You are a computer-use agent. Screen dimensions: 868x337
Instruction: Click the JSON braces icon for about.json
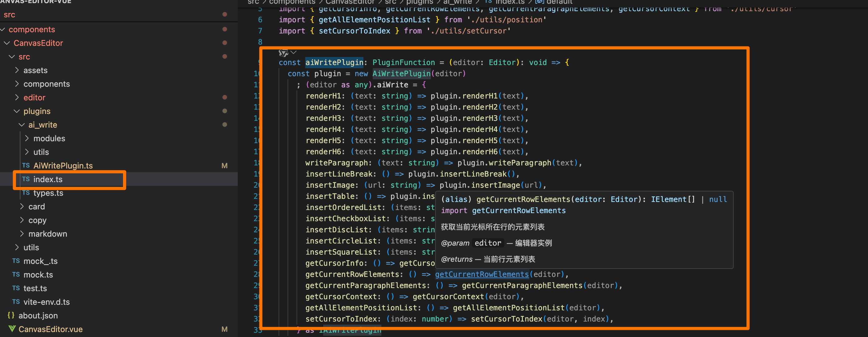(11, 315)
